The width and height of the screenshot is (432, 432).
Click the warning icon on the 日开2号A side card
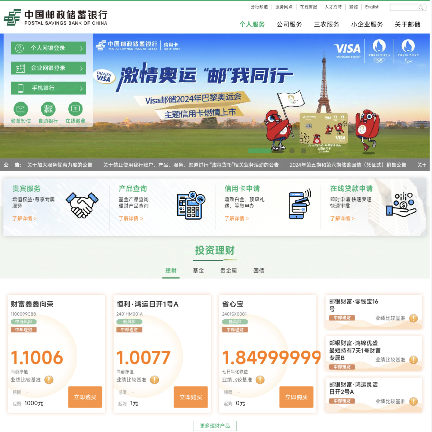coord(413,401)
